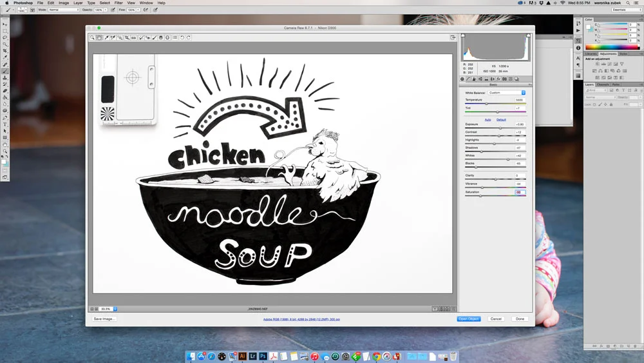The width and height of the screenshot is (644, 363).
Task: Click the Exposure slider handle
Action: click(500, 128)
